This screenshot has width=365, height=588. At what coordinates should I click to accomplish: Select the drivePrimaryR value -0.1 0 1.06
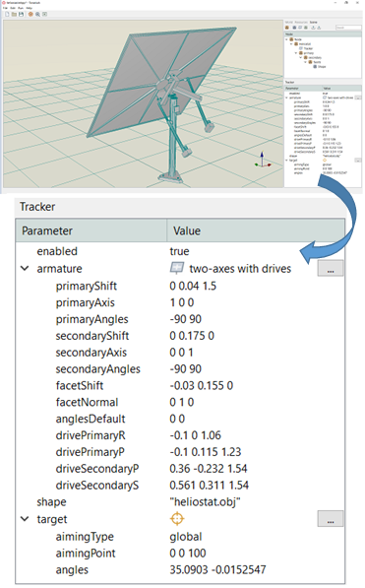point(195,435)
